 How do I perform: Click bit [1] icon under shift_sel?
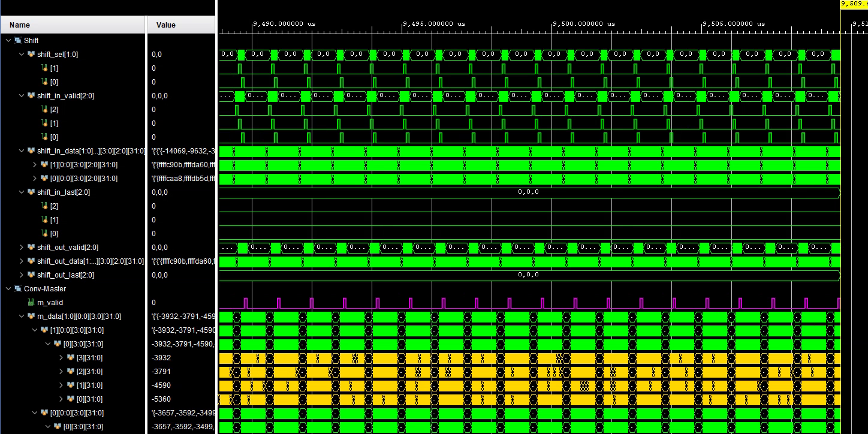tap(44, 68)
